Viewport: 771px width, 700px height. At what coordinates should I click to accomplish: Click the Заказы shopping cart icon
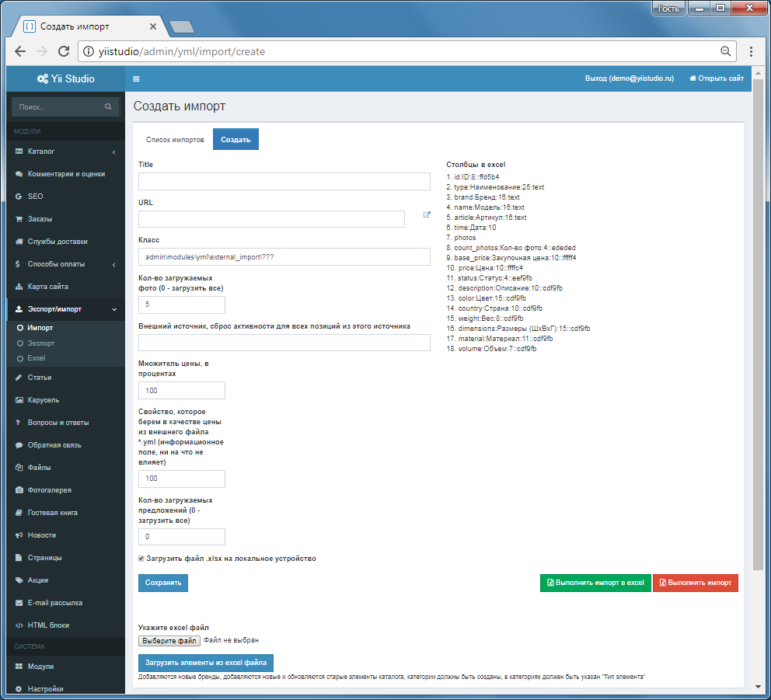pyautogui.click(x=19, y=219)
